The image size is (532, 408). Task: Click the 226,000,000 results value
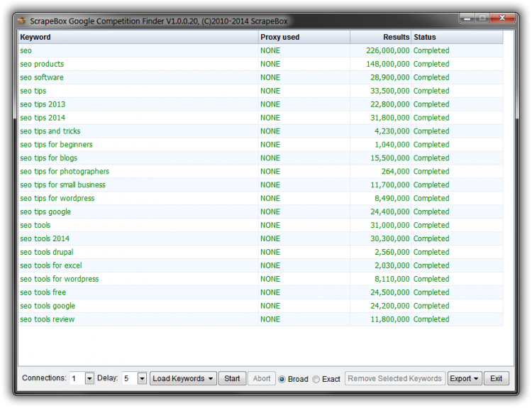[388, 50]
